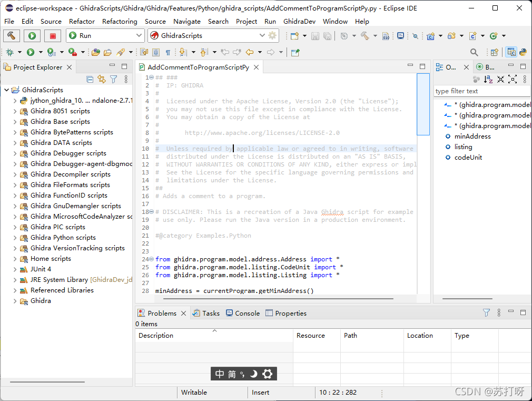532x401 pixels.
Task: Click the editor horizontal scrollbar
Action: tap(278, 299)
